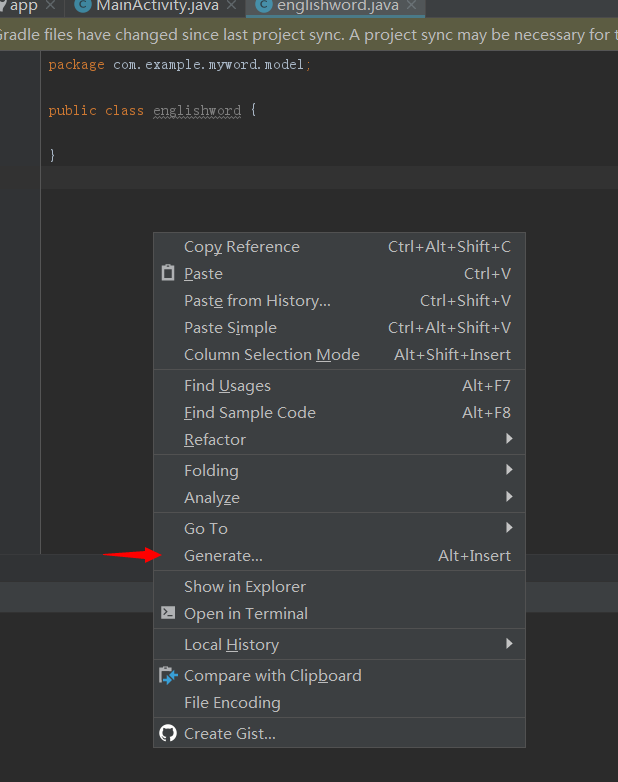The height and width of the screenshot is (782, 618).
Task: Close the MainActivity.java tab
Action: [232, 6]
